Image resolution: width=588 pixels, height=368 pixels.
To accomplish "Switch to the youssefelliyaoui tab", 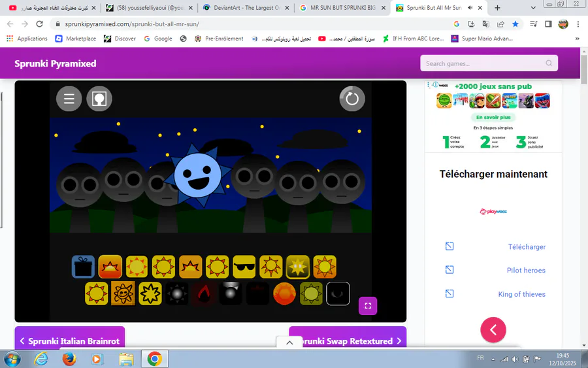I will click(x=149, y=7).
